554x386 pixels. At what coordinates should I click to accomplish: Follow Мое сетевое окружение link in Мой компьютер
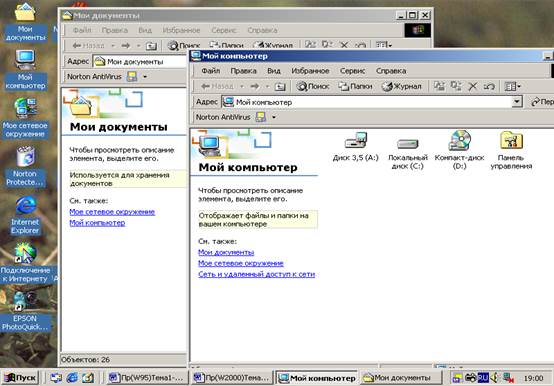[x=241, y=263]
